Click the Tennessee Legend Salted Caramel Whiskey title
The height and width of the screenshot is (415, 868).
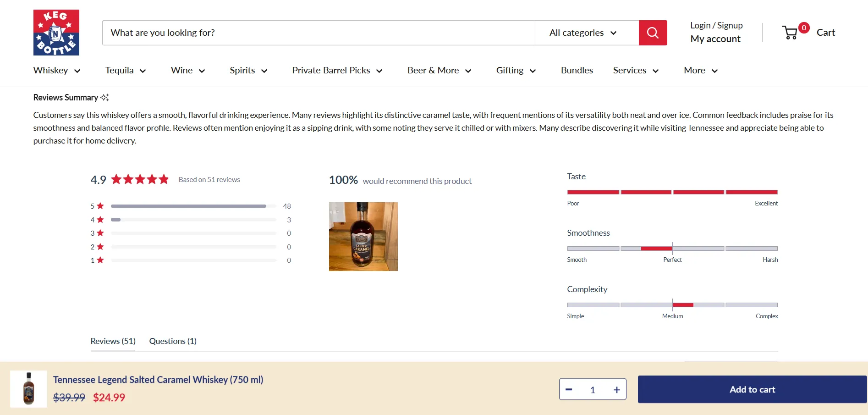point(158,380)
